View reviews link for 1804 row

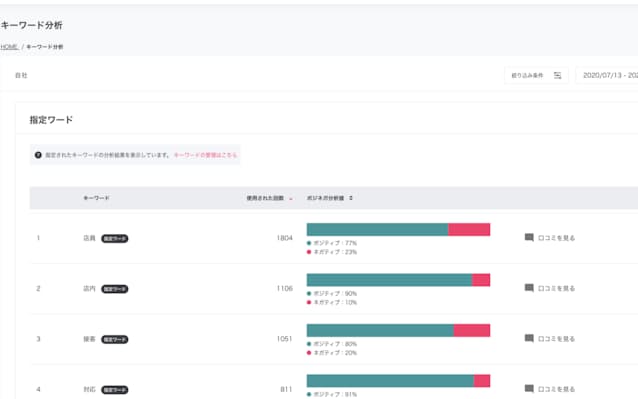[556, 238]
